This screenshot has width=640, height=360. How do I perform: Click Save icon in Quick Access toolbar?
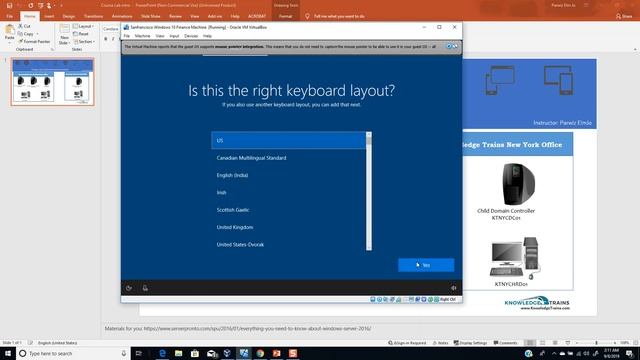(x=9, y=6)
